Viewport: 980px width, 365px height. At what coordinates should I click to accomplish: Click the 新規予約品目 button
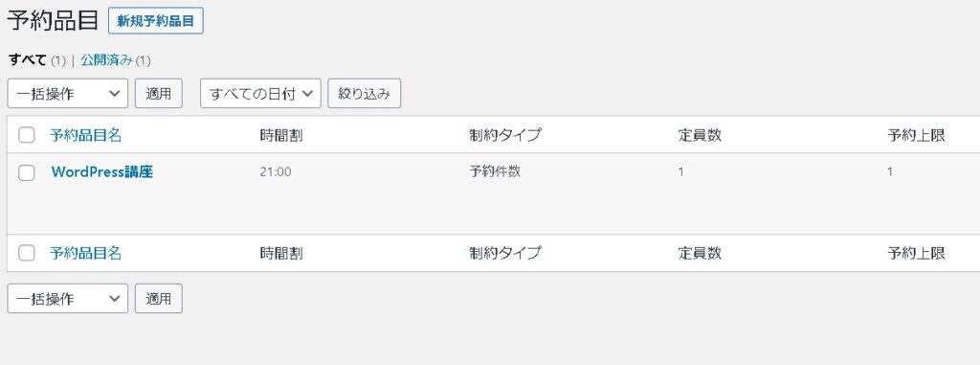pos(156,21)
